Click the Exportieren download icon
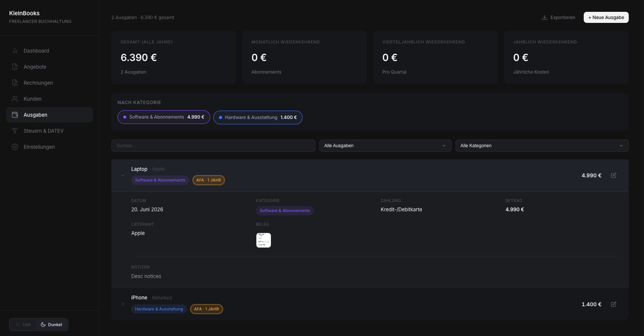 click(545, 18)
